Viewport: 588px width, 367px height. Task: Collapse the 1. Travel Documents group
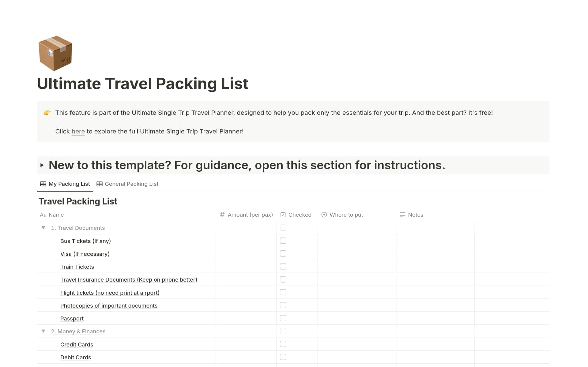pos(43,227)
